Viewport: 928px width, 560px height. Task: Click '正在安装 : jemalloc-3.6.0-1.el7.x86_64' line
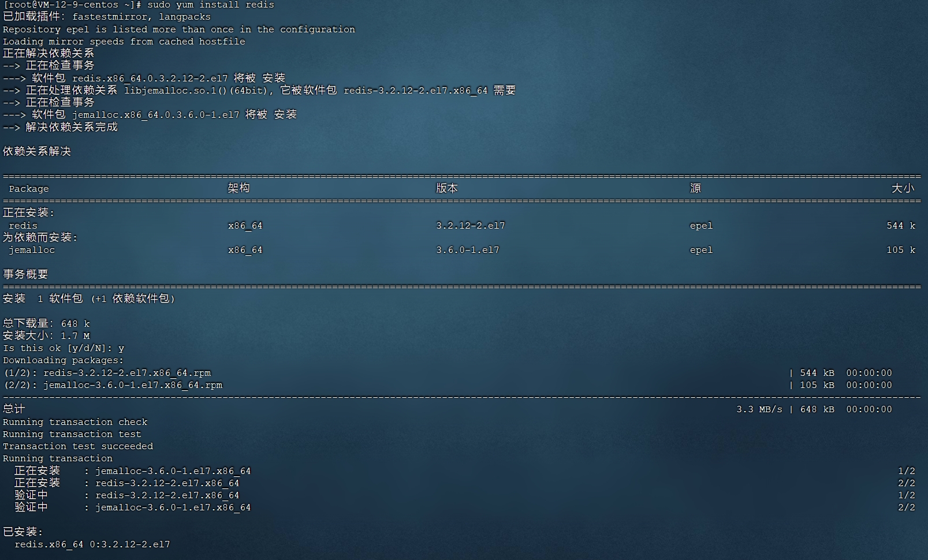[x=133, y=471]
